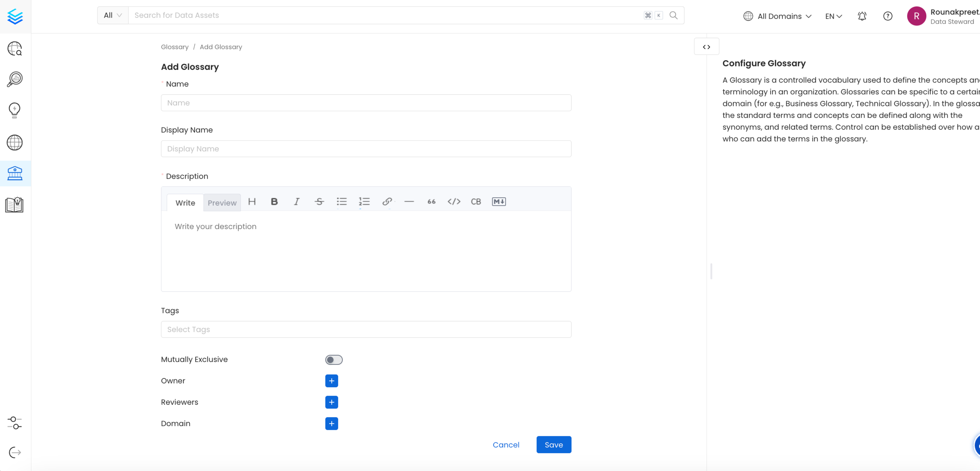Screen dimensions: 980x471
Task: Open the Explore sidebar icon
Action: tap(15, 49)
